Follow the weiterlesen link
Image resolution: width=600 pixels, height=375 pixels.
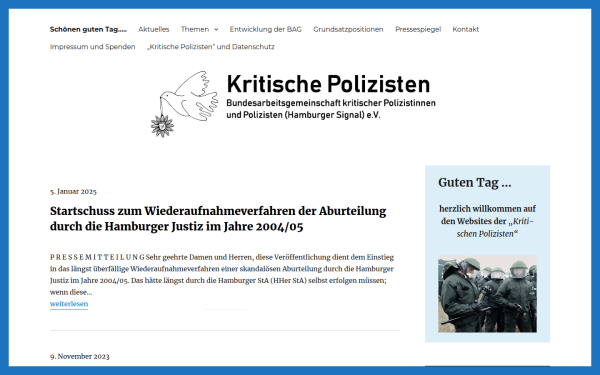click(x=69, y=304)
